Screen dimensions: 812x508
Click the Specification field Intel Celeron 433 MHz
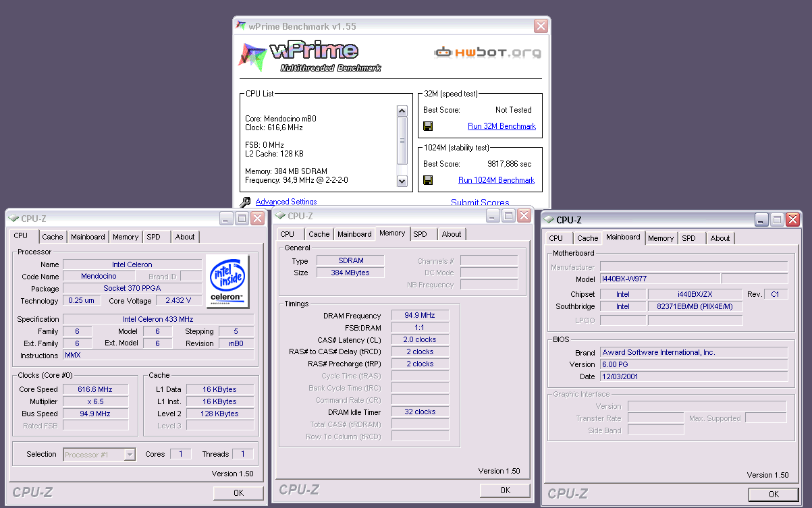pos(158,319)
